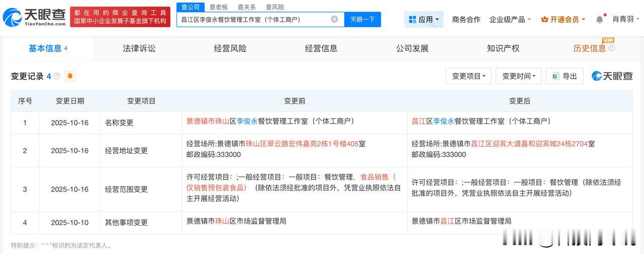Expand the 企业级产品 dropdown
This screenshot has height=254, width=644.
pyautogui.click(x=510, y=19)
